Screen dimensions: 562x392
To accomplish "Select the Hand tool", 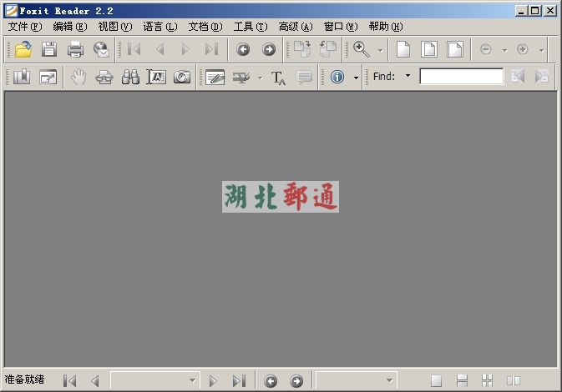I will [78, 77].
